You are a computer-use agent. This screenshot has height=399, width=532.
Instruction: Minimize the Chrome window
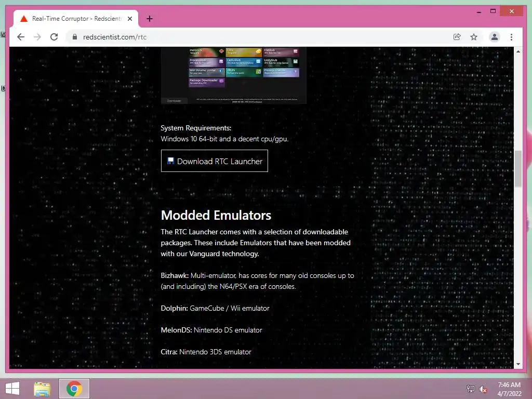pyautogui.click(x=478, y=11)
